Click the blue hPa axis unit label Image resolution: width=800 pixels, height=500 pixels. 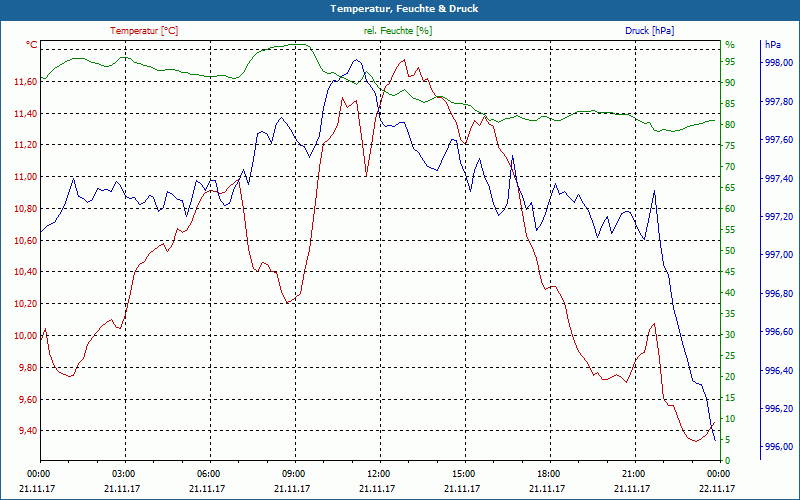(772, 45)
